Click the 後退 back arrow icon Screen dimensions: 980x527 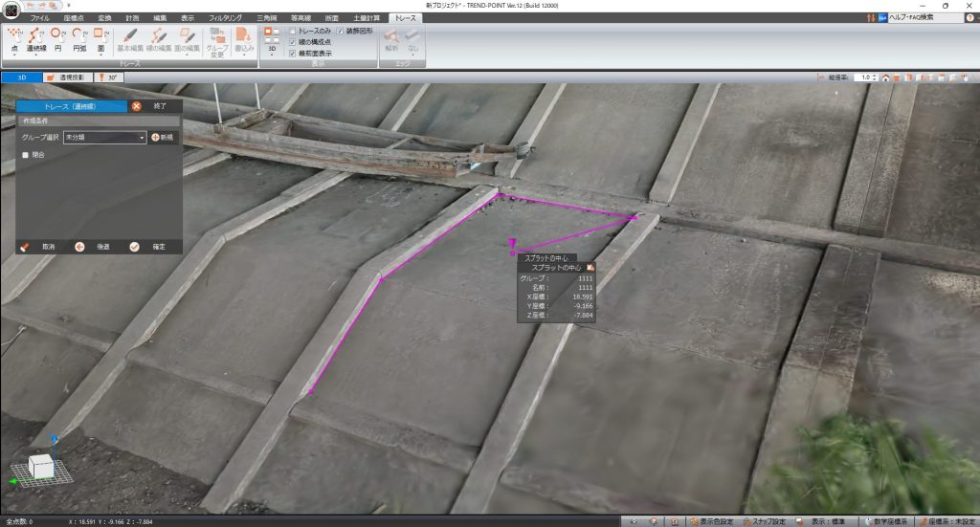tap(80, 246)
